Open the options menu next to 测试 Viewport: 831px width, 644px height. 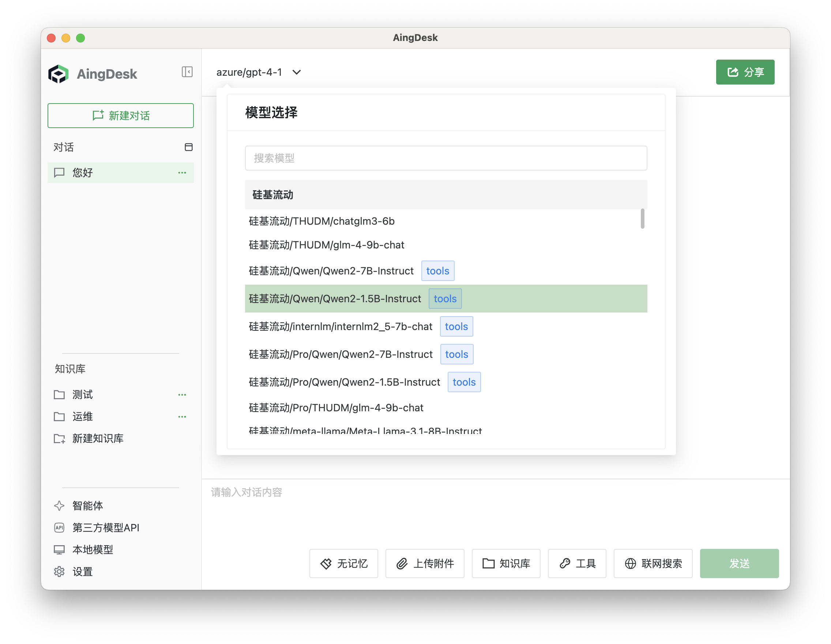point(182,395)
